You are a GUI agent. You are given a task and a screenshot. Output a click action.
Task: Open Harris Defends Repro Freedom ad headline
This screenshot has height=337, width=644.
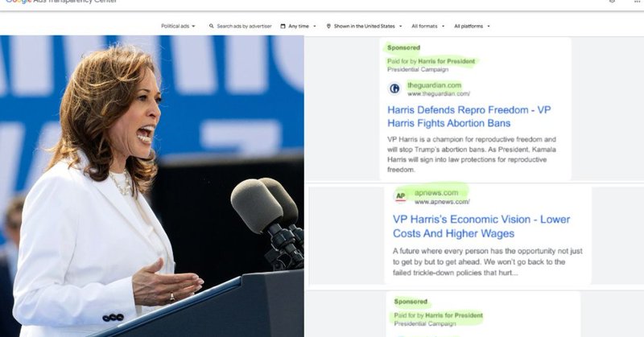point(469,116)
